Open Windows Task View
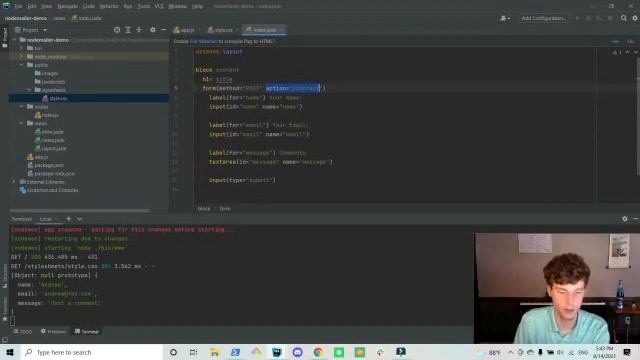Viewport: 640px width, 360px height. point(193,352)
